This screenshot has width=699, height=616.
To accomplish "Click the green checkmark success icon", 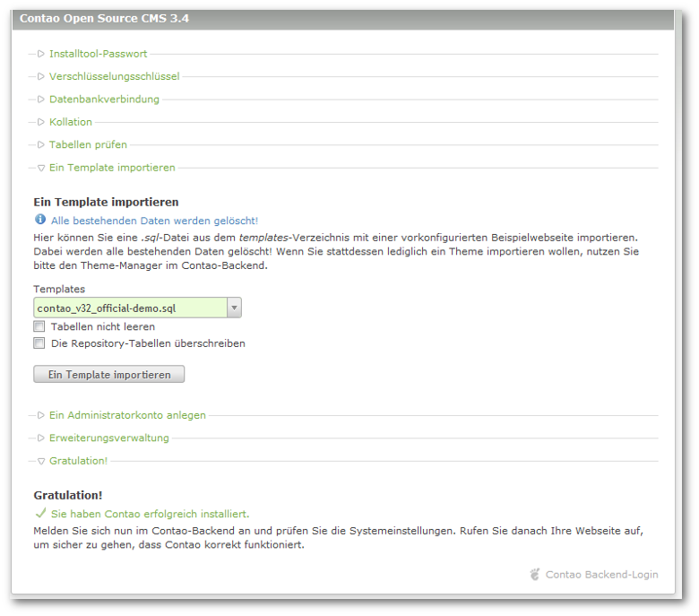I will point(40,514).
